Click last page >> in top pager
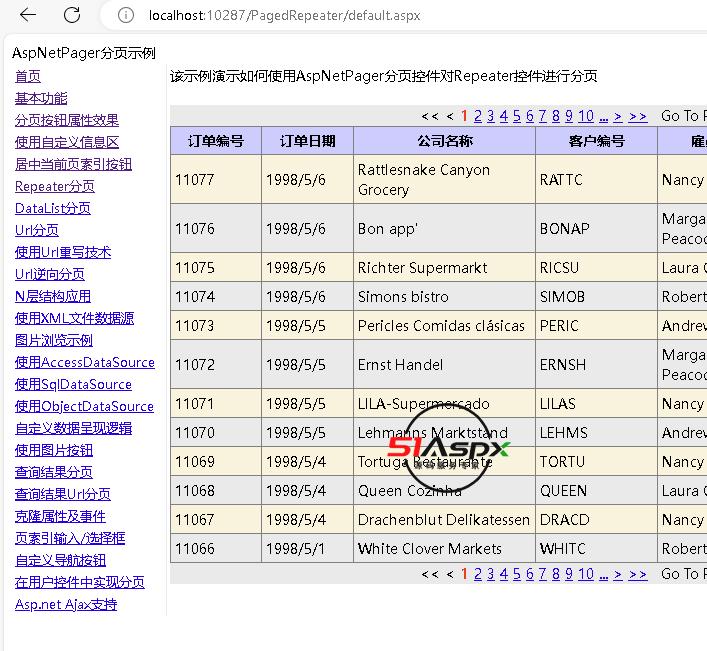The width and height of the screenshot is (707, 651). [x=638, y=117]
